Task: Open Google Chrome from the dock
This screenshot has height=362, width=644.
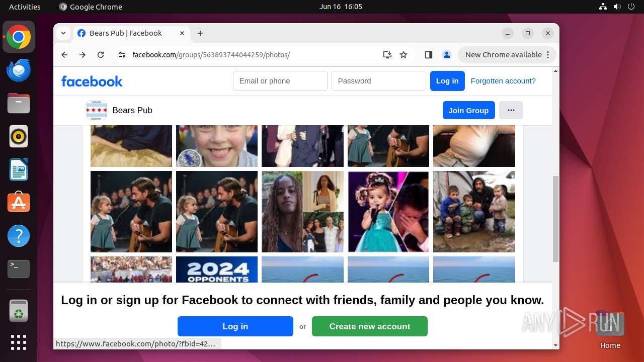Action: tap(19, 37)
